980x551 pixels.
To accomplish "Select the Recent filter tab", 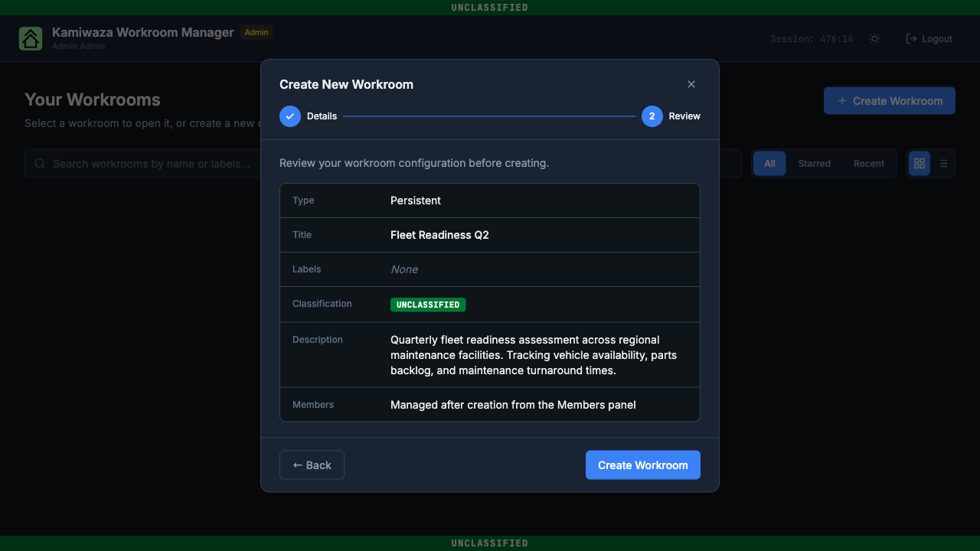I will pyautogui.click(x=869, y=163).
